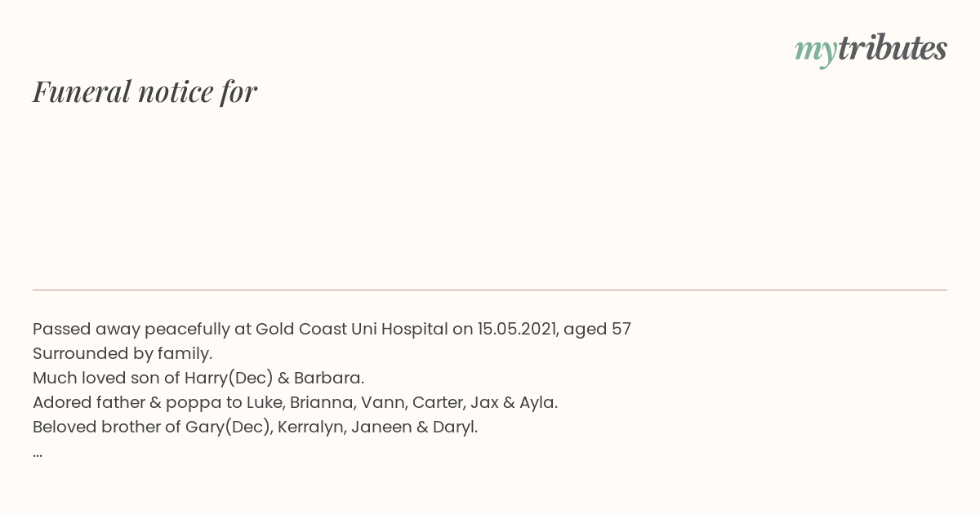Click the 'Adored father & poppa' line
This screenshot has width=980, height=514.
click(295, 402)
